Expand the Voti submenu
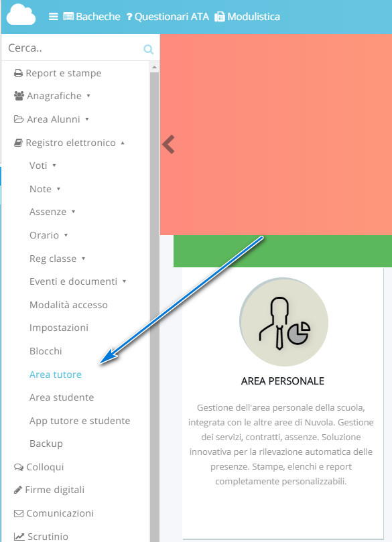 [x=43, y=165]
